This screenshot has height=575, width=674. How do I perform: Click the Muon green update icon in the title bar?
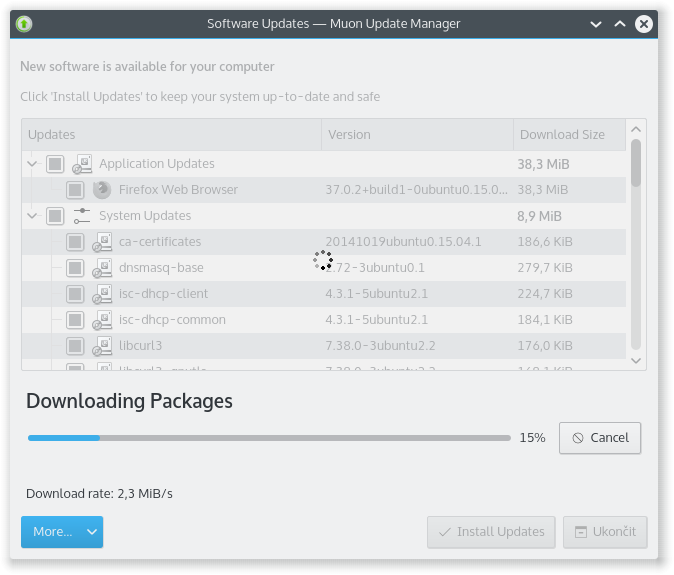pyautogui.click(x=24, y=24)
